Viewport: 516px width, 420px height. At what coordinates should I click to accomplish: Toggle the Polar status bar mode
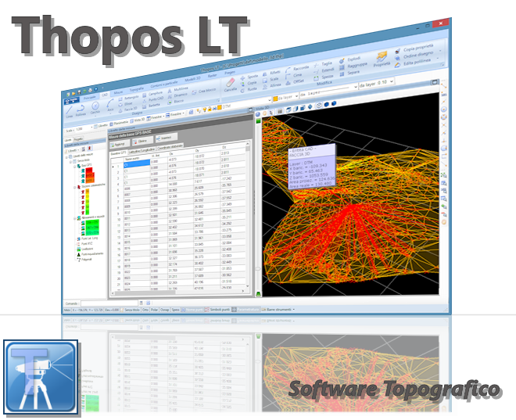point(154,310)
